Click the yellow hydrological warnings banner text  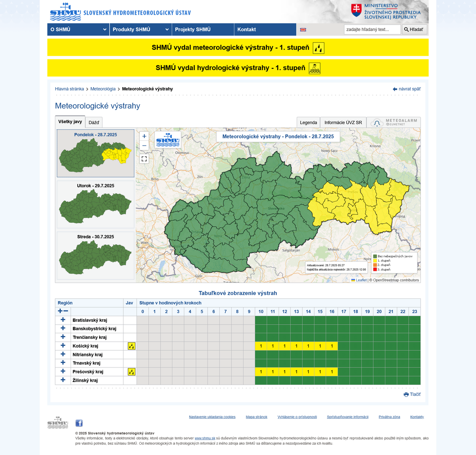(230, 68)
